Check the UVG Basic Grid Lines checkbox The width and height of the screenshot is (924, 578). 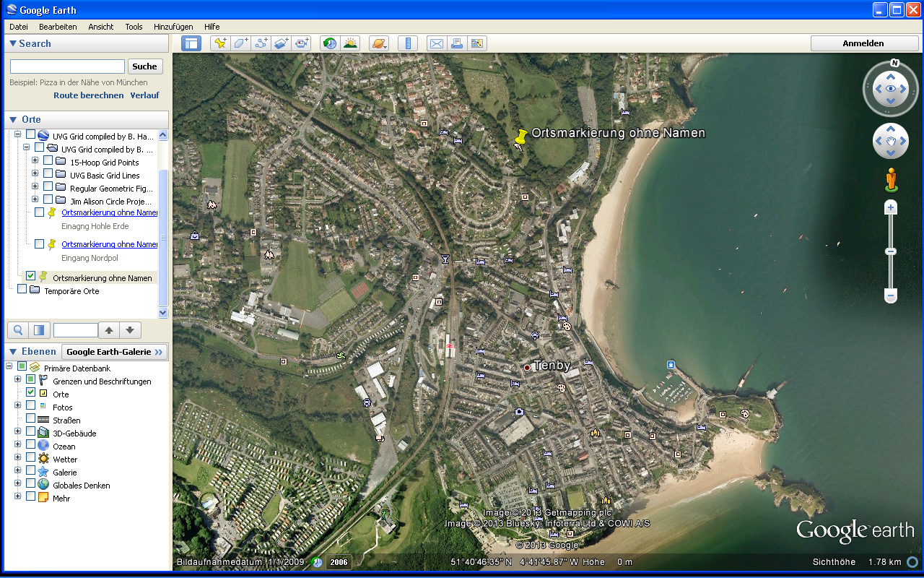(48, 174)
